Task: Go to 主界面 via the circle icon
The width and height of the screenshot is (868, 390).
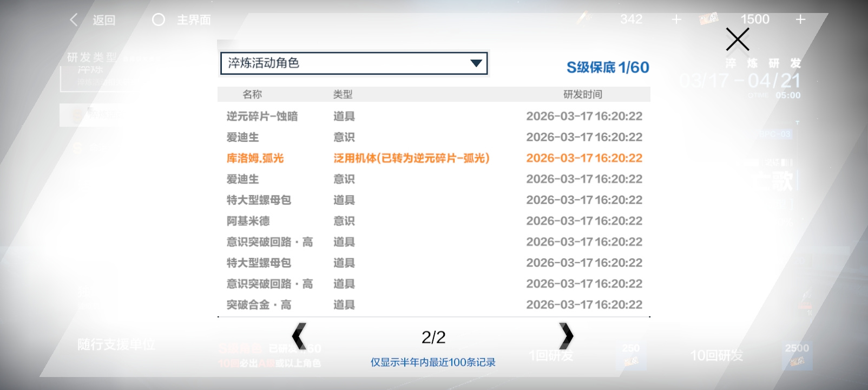Action: [x=159, y=20]
